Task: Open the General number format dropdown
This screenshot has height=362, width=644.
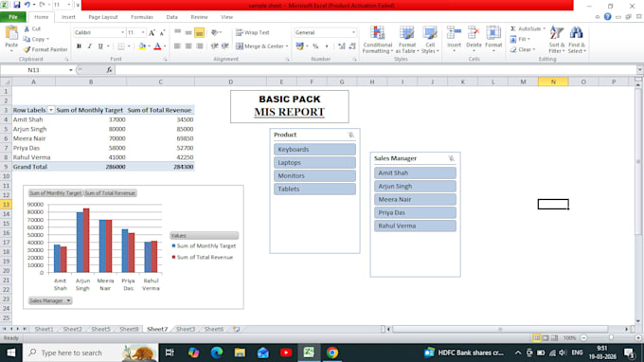Action: [x=353, y=32]
